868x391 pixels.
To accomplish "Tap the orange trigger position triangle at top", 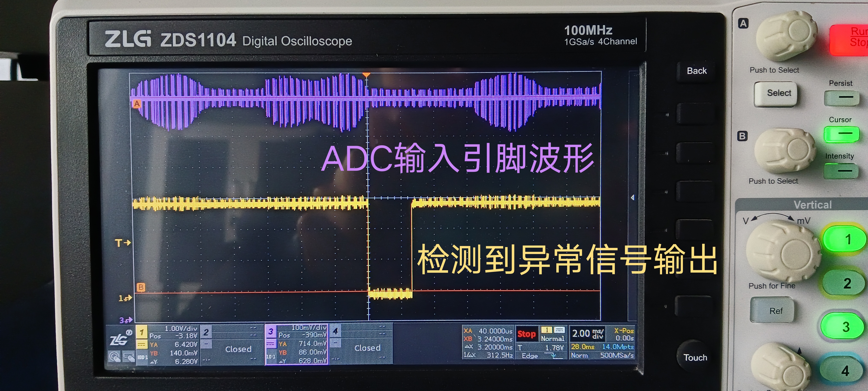I will pos(366,75).
